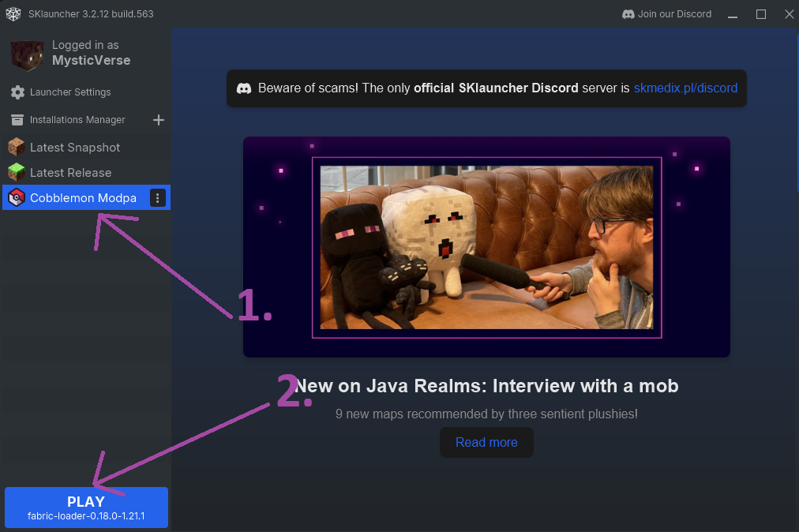Add new installation with plus icon

coord(158,120)
